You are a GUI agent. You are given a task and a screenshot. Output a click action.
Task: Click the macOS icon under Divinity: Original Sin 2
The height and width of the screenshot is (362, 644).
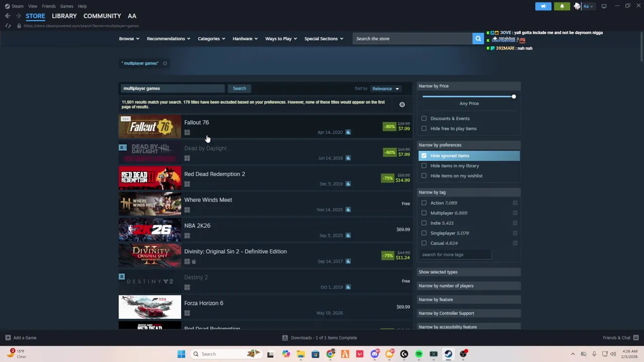pos(194,261)
